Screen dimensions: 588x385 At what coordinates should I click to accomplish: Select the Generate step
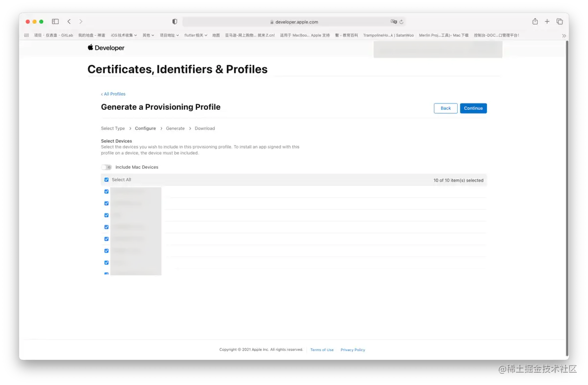tap(175, 128)
